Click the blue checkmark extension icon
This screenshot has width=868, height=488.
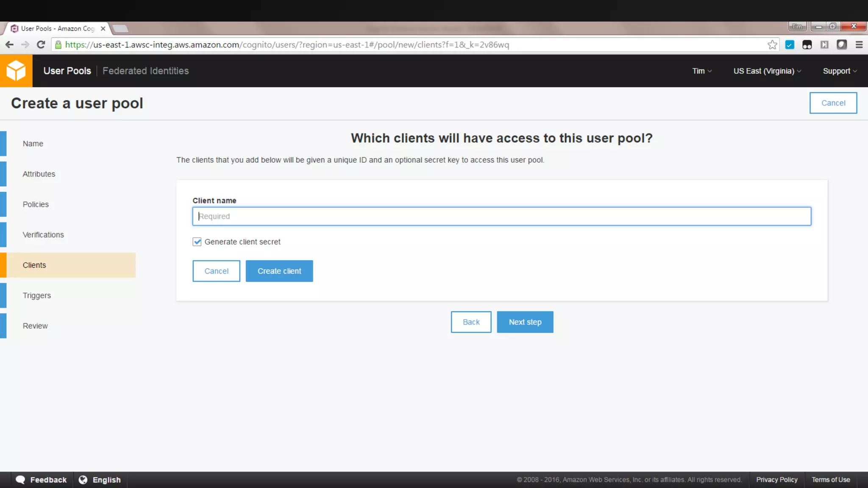tap(790, 45)
